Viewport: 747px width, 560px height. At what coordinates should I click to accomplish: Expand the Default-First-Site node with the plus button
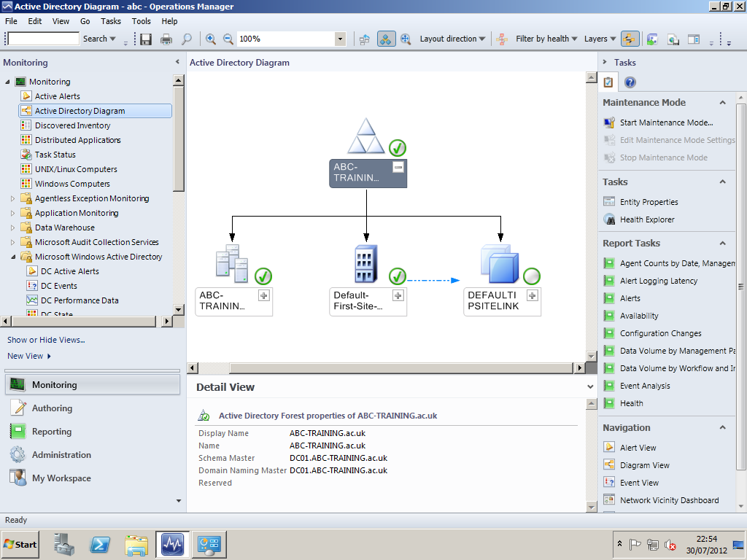click(x=398, y=296)
